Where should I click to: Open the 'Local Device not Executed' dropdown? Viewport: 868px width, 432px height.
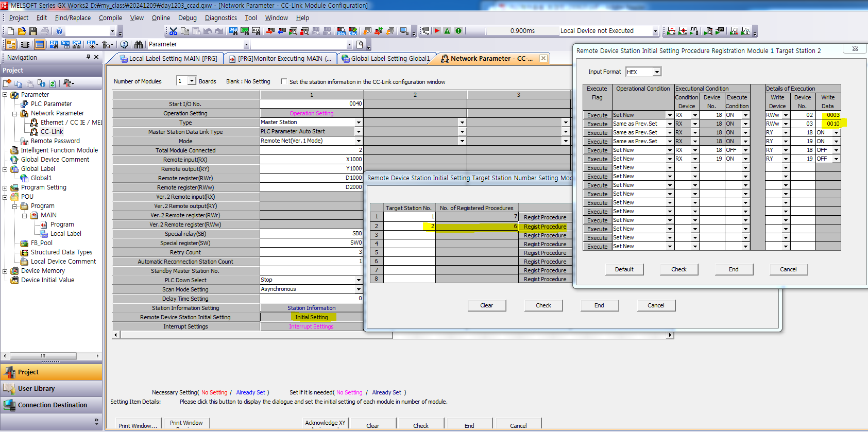coord(655,31)
